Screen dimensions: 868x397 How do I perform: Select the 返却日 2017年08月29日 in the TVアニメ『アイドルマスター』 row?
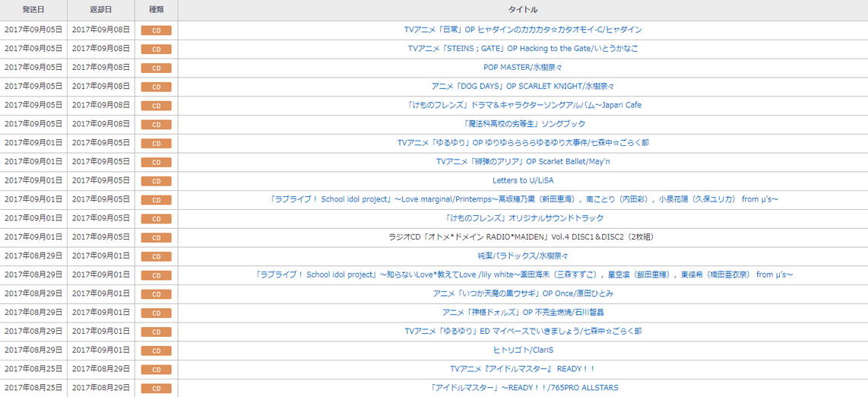coord(101,369)
